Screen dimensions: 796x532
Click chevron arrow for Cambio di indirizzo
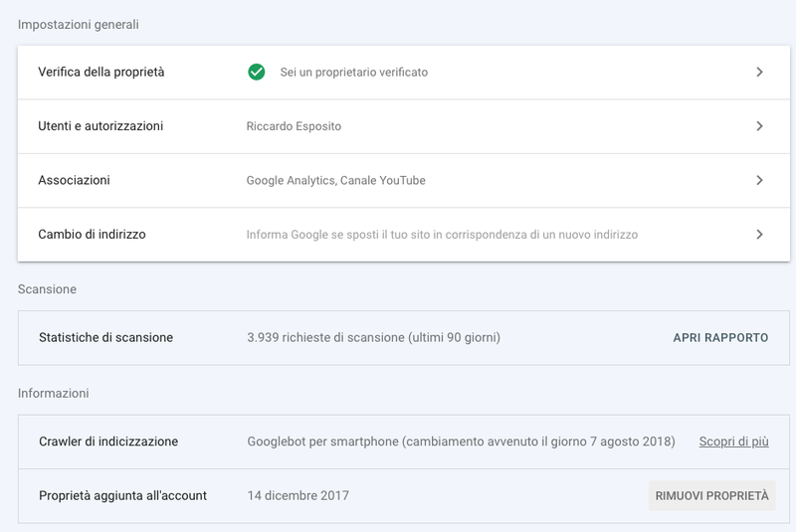pyautogui.click(x=759, y=235)
